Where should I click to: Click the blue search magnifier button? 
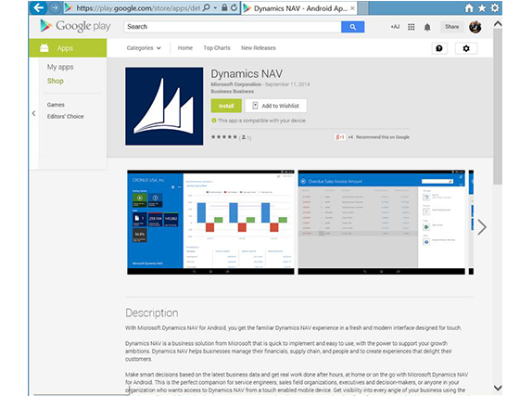[352, 27]
